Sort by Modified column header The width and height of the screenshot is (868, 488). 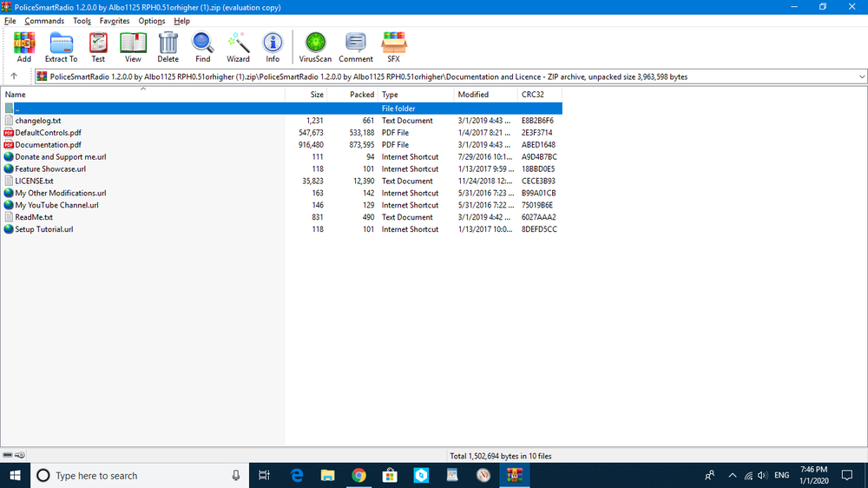click(474, 95)
